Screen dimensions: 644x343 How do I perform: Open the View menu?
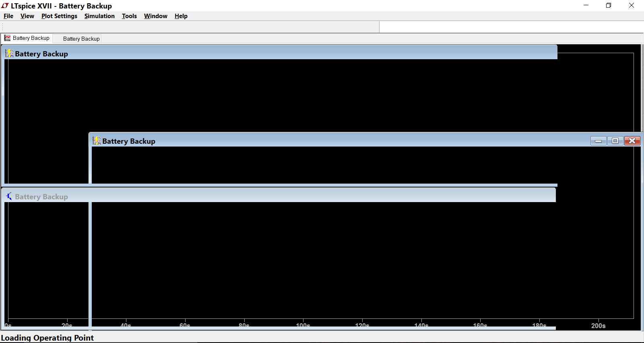(x=27, y=16)
